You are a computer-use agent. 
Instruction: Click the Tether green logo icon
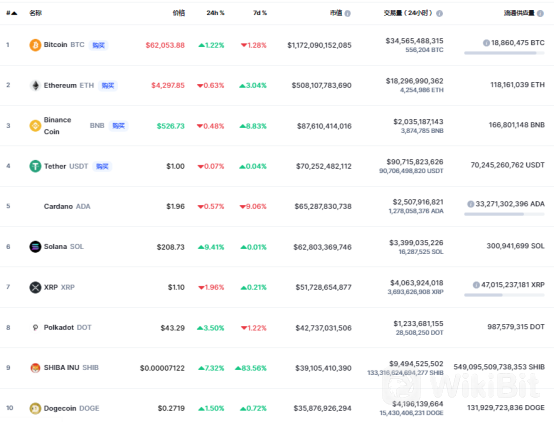pos(35,166)
